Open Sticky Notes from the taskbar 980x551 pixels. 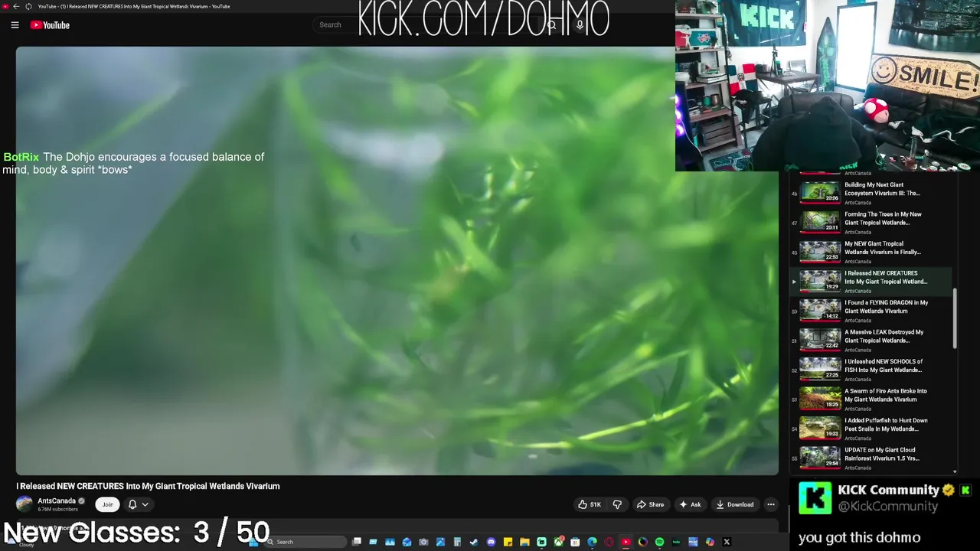(508, 542)
